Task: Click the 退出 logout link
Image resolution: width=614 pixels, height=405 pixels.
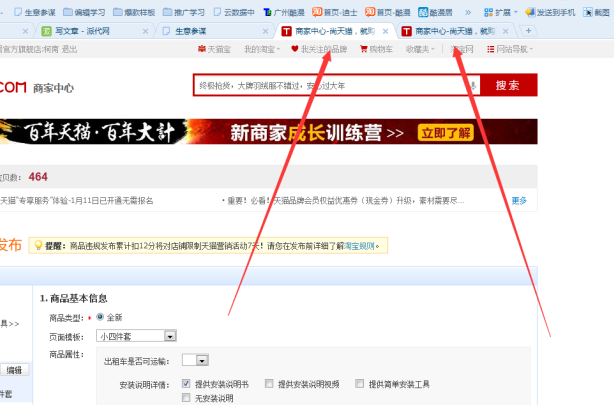Action: tap(69, 49)
